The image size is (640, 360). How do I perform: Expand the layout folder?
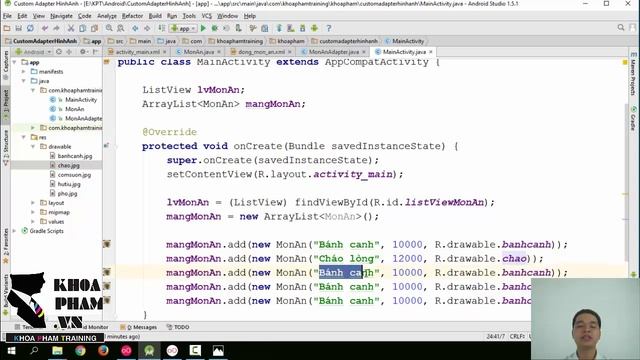pos(33,203)
